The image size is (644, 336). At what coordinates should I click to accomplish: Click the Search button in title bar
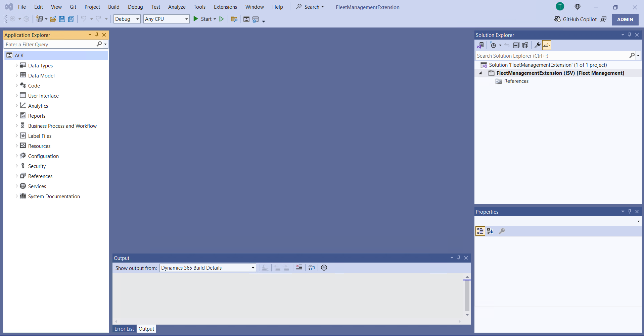click(x=310, y=7)
